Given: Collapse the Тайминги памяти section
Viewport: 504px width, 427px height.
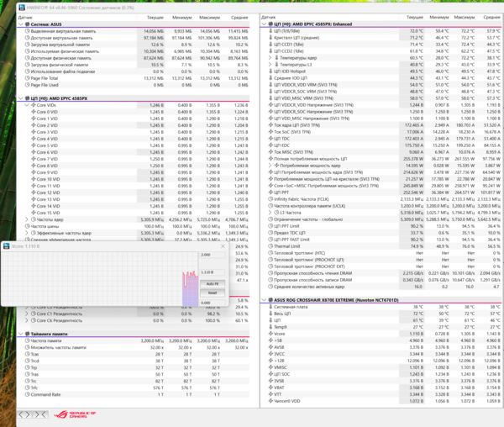Looking at the screenshot, I should 21,334.
